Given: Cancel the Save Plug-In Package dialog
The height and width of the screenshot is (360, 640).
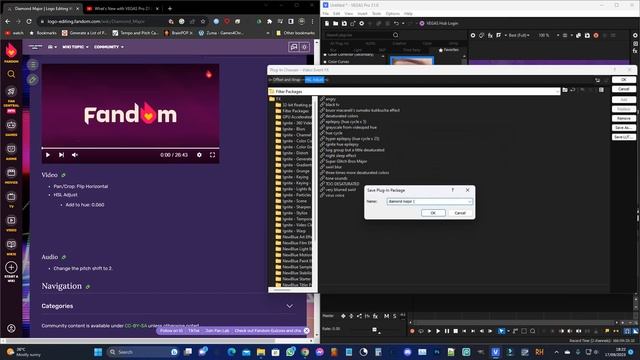Looking at the screenshot, I should (x=460, y=213).
